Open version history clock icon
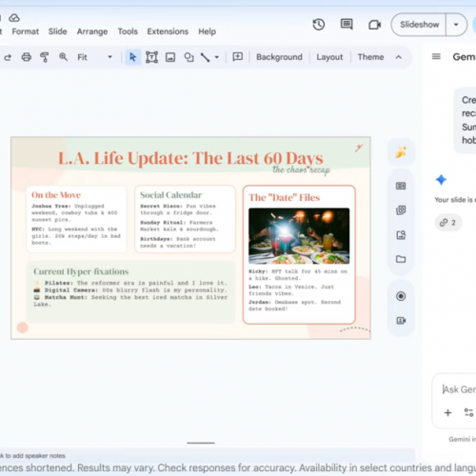The width and height of the screenshot is (476, 476). [x=319, y=25]
